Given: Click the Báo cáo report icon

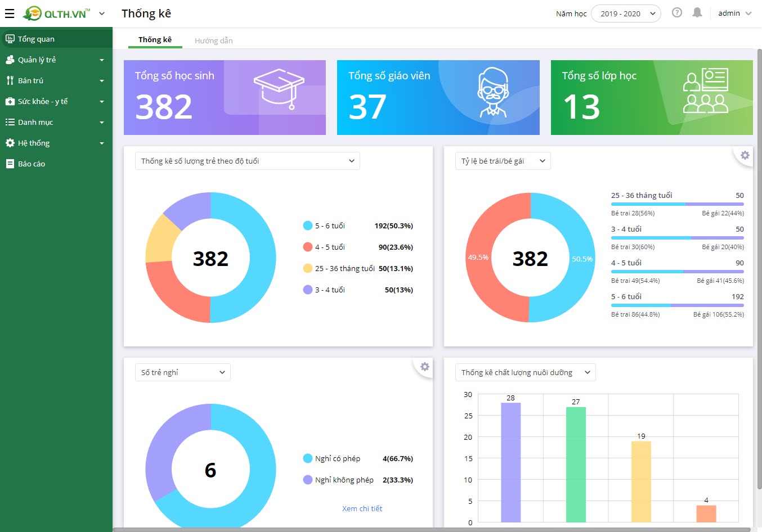Looking at the screenshot, I should pos(10,164).
